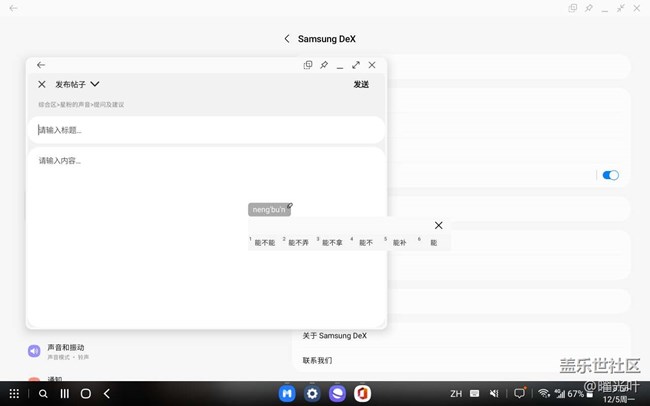Close the post editor with the X icon
650x406 pixels.
[x=42, y=85]
